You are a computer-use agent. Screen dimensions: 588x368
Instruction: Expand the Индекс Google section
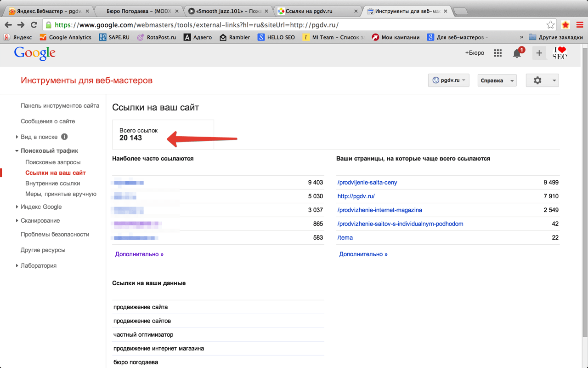(x=40, y=207)
